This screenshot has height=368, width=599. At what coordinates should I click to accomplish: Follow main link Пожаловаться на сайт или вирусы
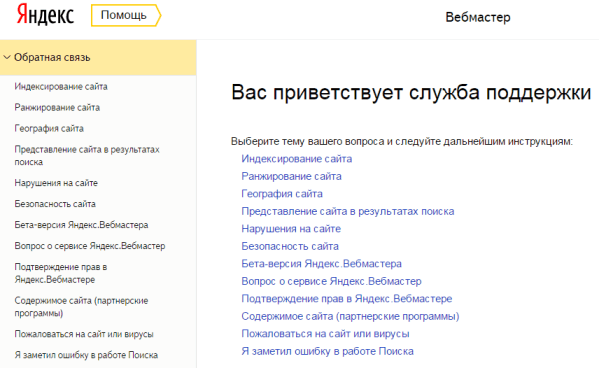pos(325,334)
